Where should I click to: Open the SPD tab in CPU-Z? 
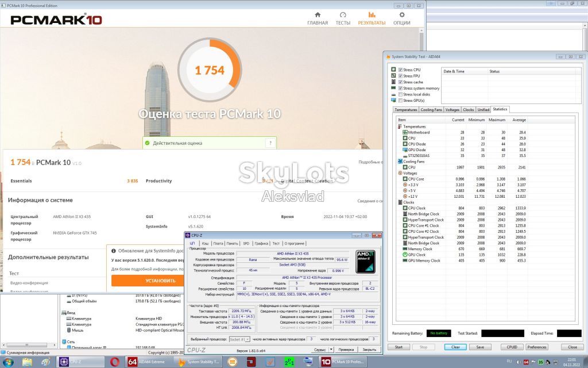246,243
